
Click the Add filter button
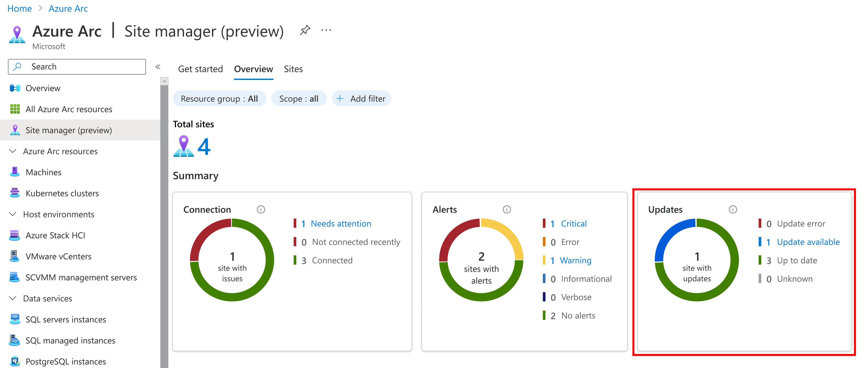point(361,99)
